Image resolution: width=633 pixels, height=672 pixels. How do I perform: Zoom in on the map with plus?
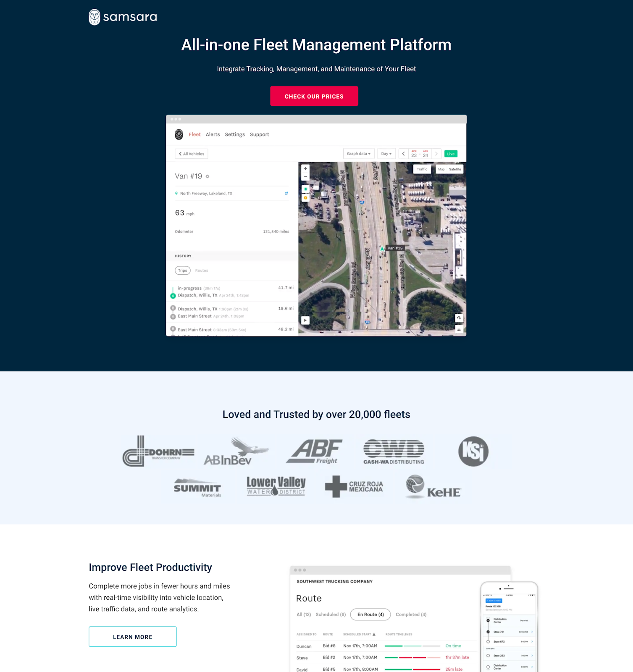pos(306,168)
